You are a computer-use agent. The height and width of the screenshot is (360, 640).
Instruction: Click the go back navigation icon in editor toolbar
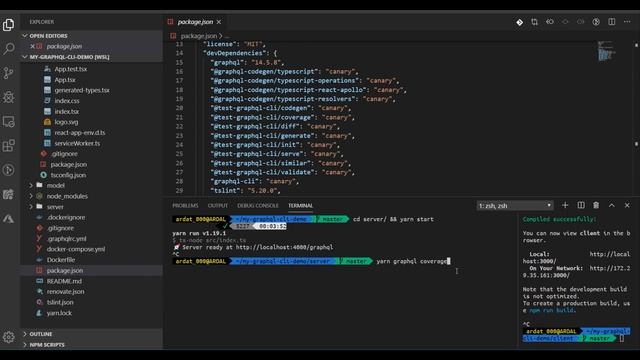tap(550, 22)
